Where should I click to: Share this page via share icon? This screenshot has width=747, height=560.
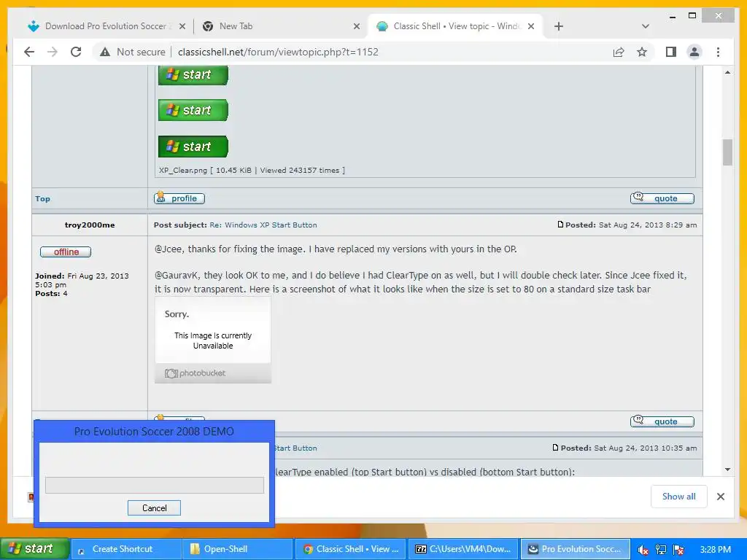619,52
